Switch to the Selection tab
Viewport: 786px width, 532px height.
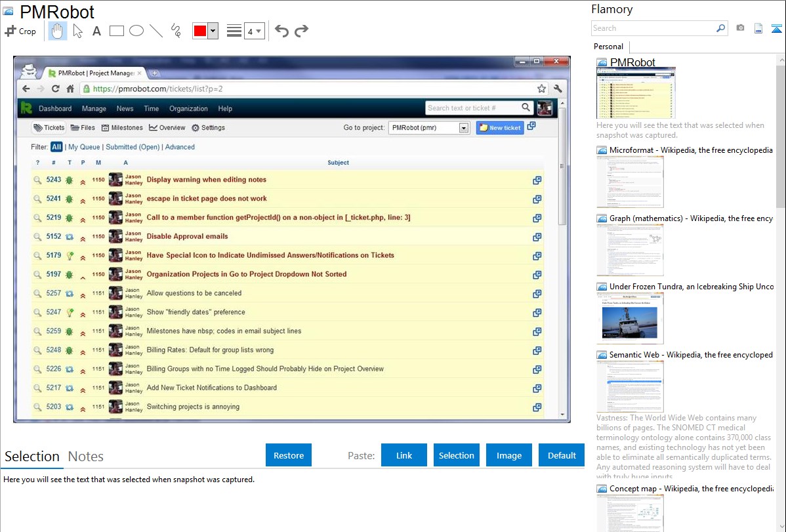tap(32, 457)
